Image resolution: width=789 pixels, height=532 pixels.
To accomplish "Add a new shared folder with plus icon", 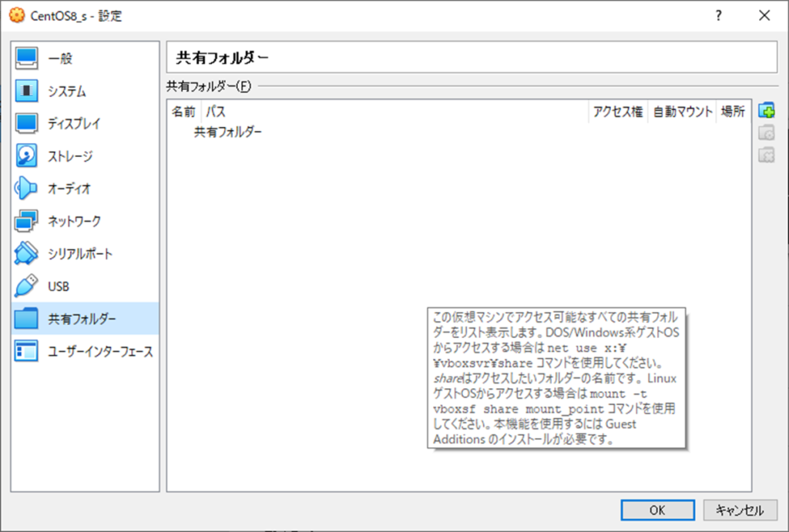I will pyautogui.click(x=767, y=110).
